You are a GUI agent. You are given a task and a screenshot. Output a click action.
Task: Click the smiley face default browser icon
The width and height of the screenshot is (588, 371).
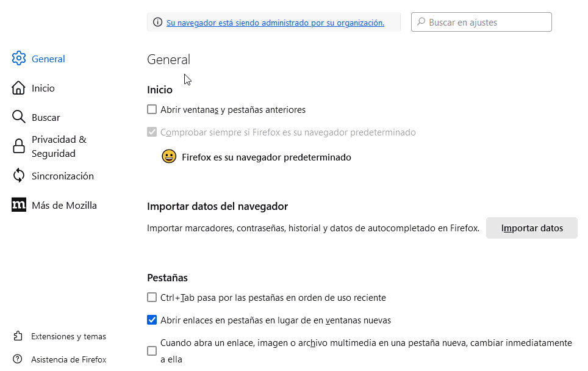click(x=169, y=157)
